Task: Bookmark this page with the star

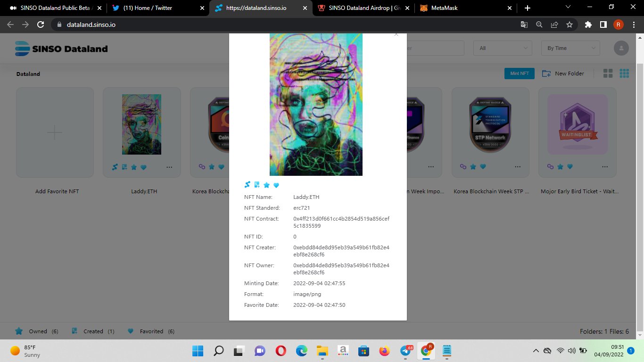Action: point(570,25)
